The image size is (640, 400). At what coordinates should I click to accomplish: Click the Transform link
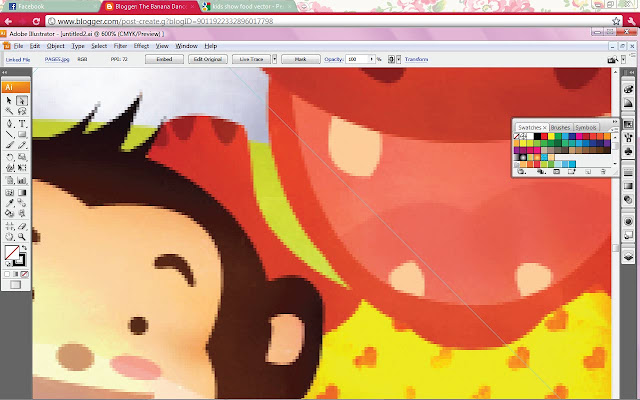pos(416,59)
